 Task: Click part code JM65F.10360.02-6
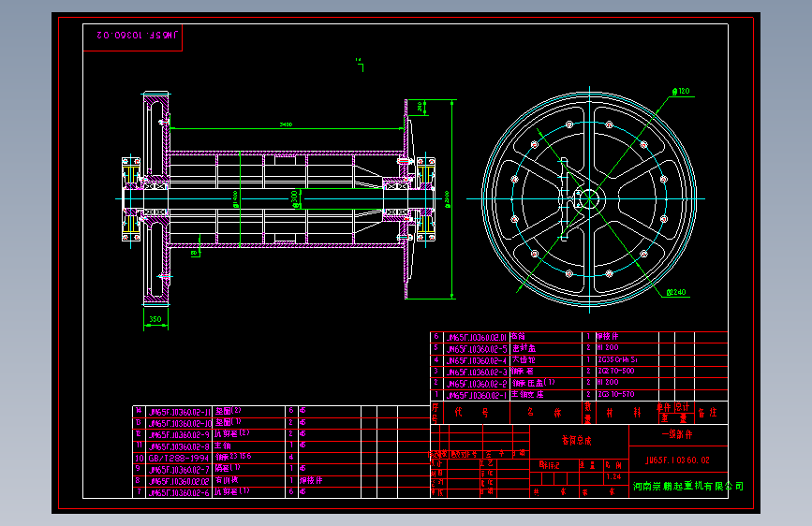[x=179, y=493]
